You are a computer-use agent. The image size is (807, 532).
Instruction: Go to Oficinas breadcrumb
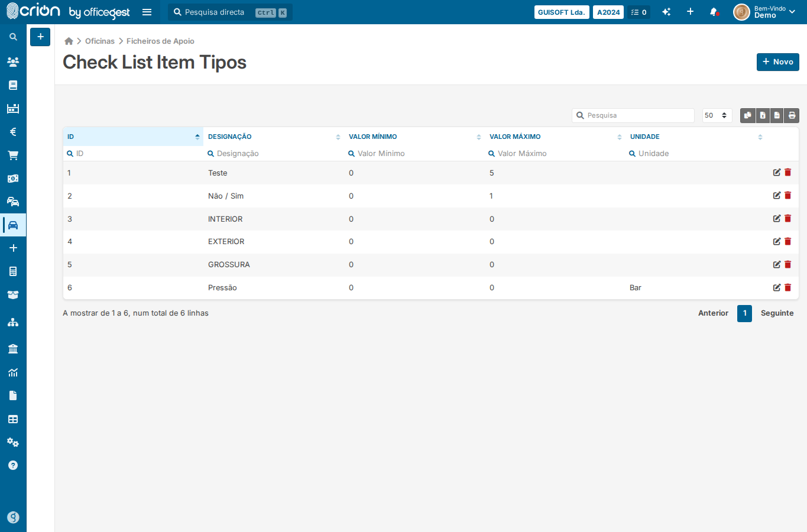click(100, 41)
